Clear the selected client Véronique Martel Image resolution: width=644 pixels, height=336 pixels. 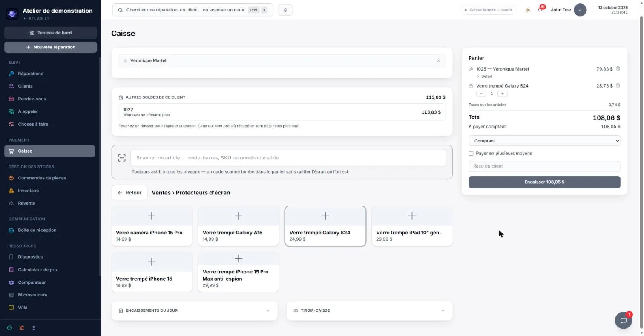tap(438, 60)
